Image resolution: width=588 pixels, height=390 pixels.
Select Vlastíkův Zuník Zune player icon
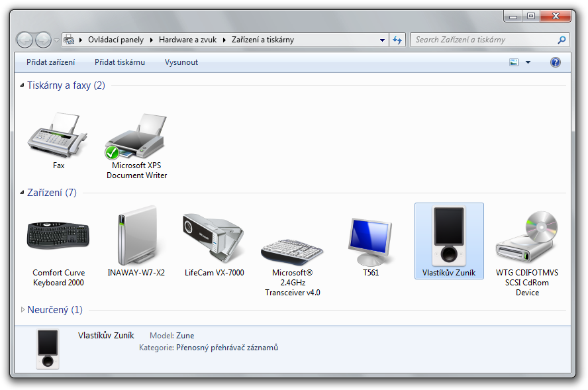[449, 236]
